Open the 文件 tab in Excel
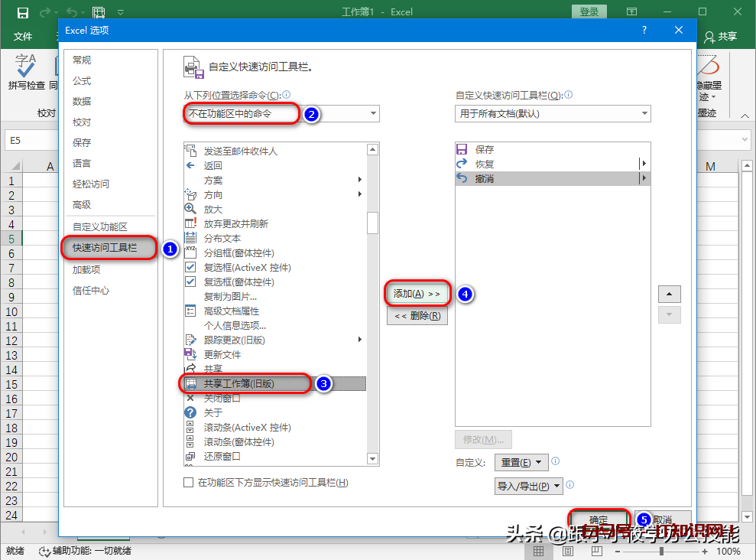 tap(23, 36)
